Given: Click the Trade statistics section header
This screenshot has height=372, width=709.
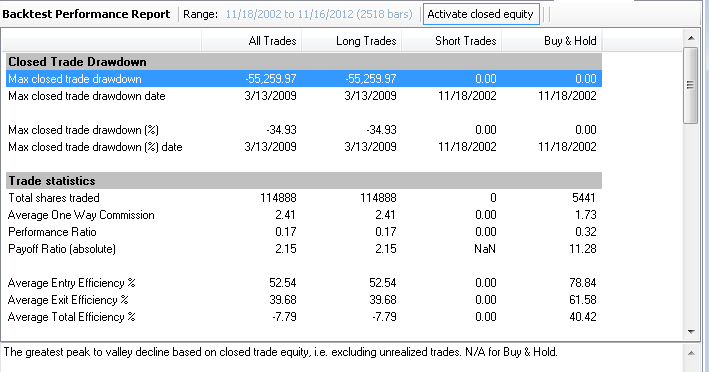Looking at the screenshot, I should (x=304, y=181).
